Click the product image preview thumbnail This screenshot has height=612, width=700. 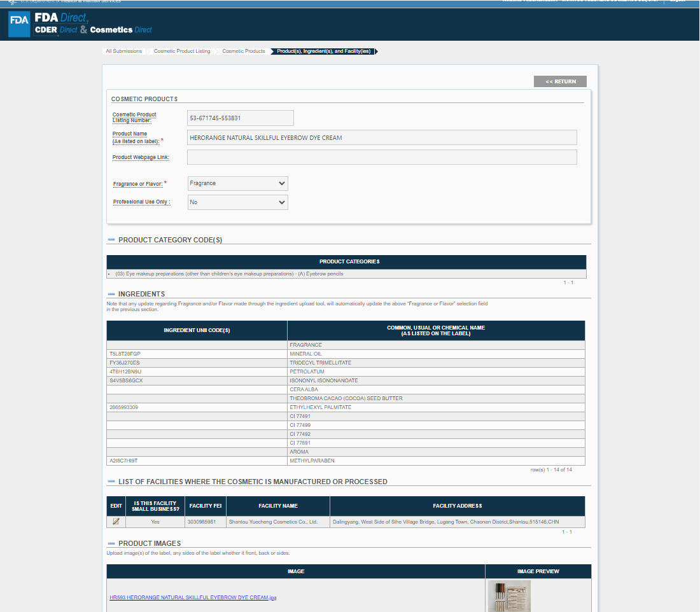coord(509,596)
